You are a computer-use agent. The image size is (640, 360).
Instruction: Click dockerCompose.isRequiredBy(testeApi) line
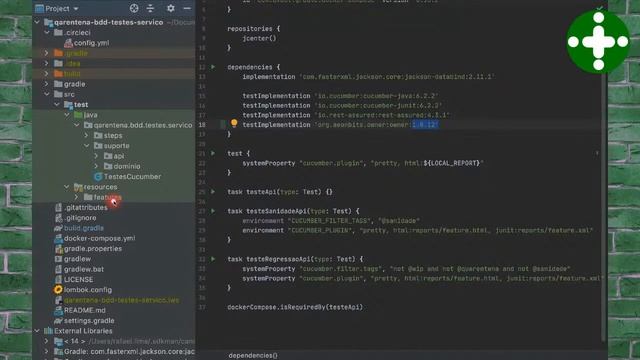295,307
